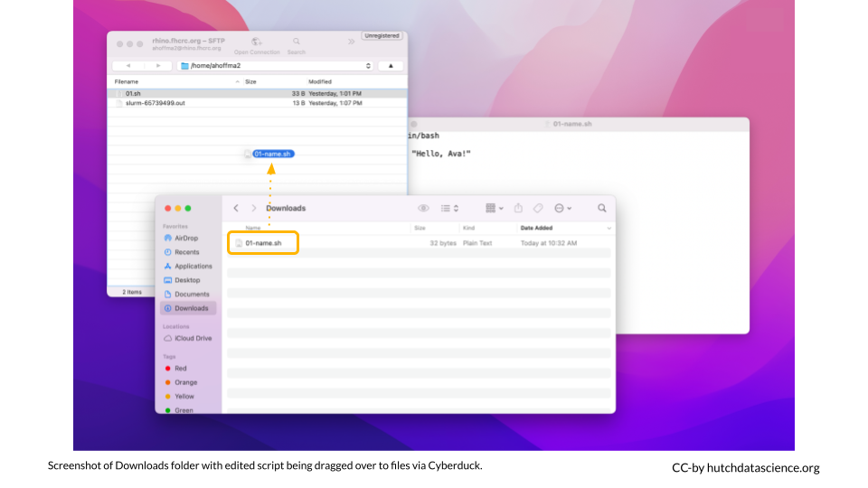Click the Unregistered badge in Cyberduck
The height and width of the screenshot is (488, 868).
382,35
